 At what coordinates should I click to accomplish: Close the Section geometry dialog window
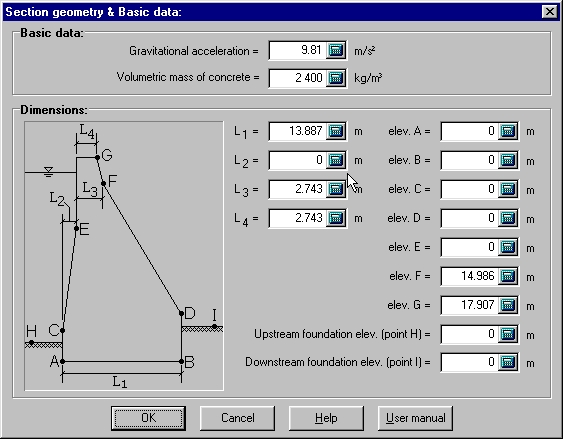tap(550, 12)
